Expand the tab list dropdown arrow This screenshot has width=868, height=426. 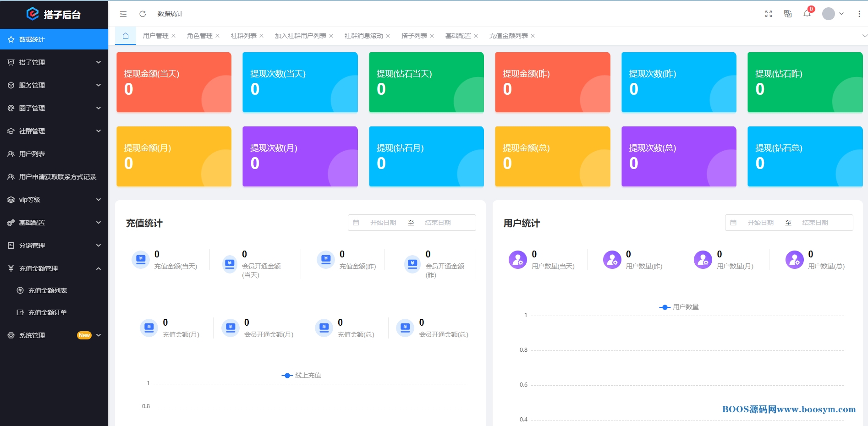tap(865, 36)
